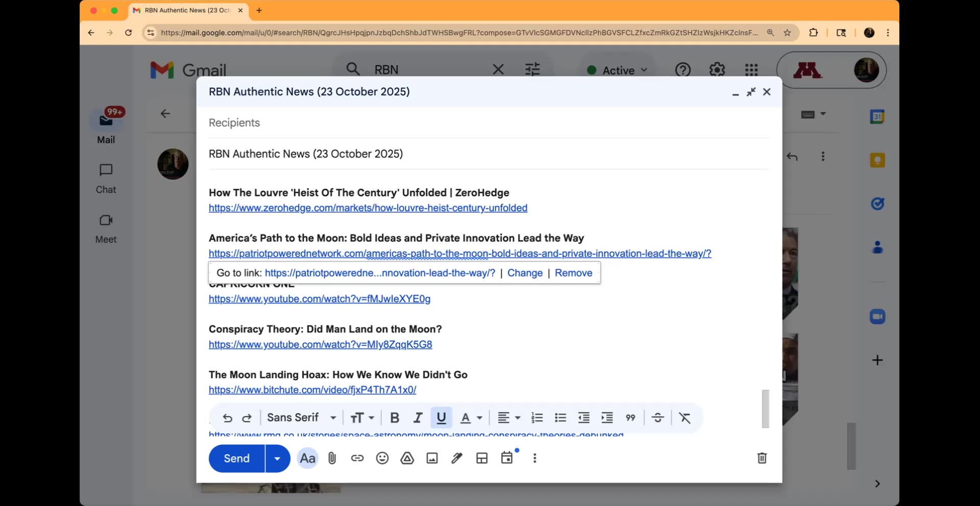The width and height of the screenshot is (980, 506).
Task: Open the emoji picker
Action: point(382,459)
